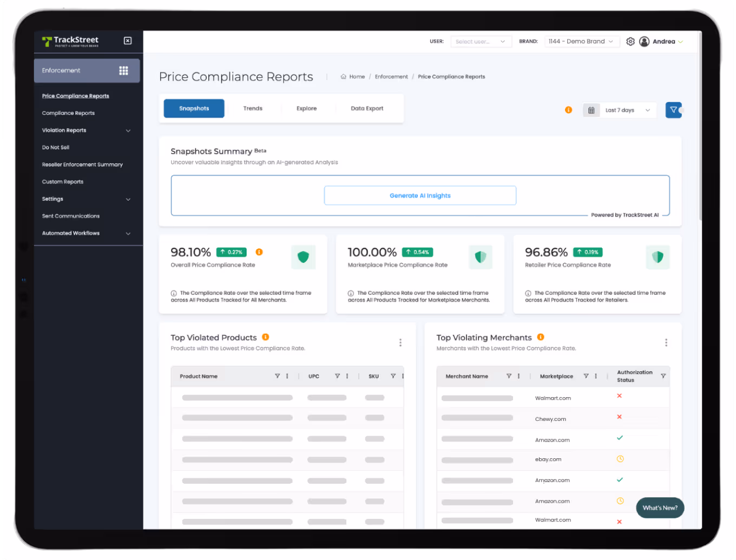Filter the Product Name column
The image size is (736, 560).
click(278, 376)
